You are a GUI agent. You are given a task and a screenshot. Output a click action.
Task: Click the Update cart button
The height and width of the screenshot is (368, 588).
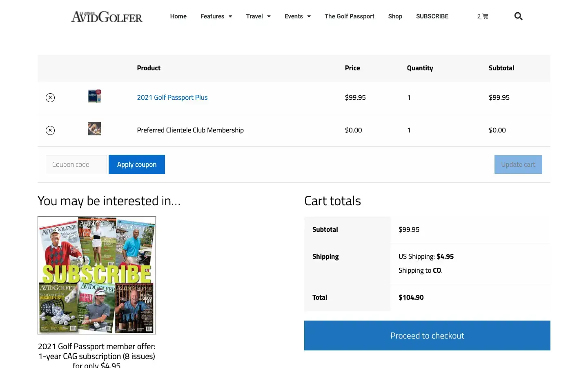pyautogui.click(x=518, y=164)
